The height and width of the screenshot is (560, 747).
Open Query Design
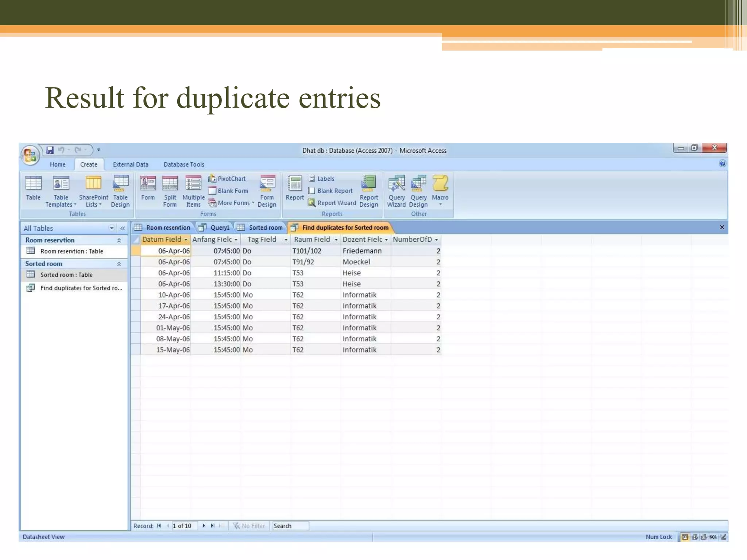pos(418,191)
